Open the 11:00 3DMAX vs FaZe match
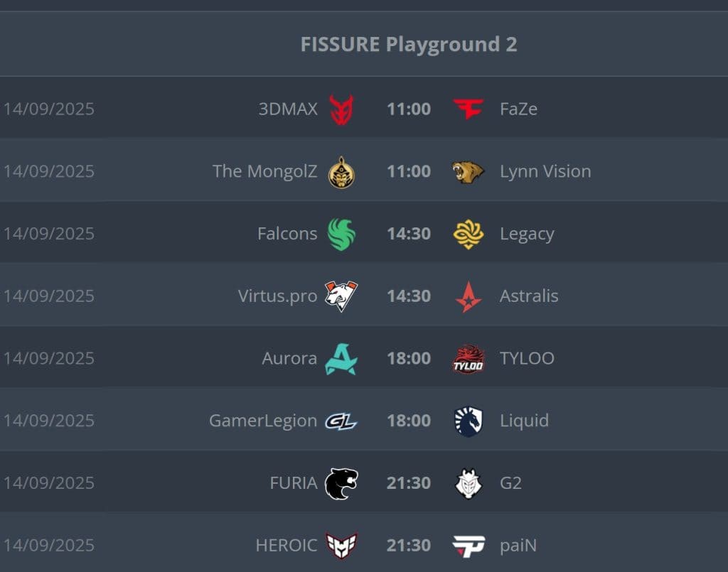 (409, 109)
